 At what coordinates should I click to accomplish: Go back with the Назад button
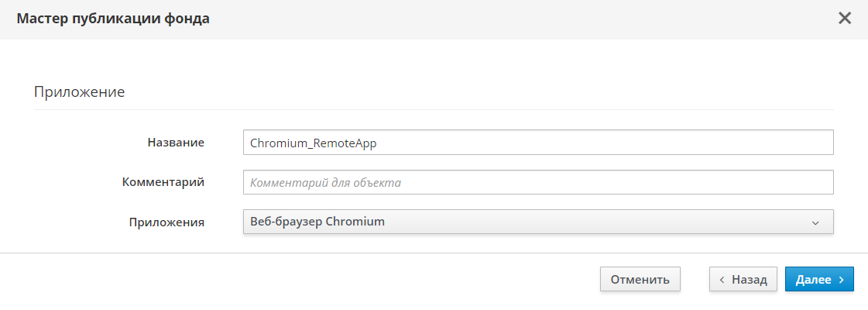pos(743,280)
